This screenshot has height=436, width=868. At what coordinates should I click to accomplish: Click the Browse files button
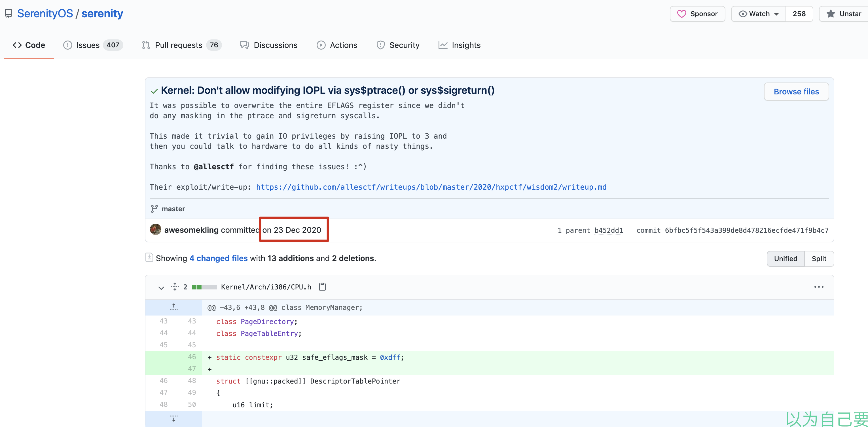tap(796, 92)
